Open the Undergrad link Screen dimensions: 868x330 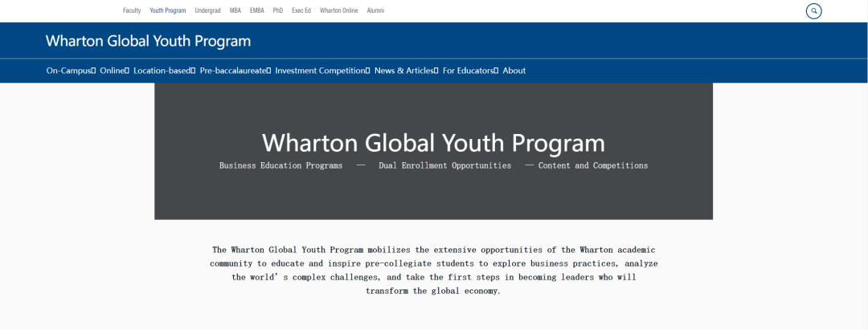point(207,10)
